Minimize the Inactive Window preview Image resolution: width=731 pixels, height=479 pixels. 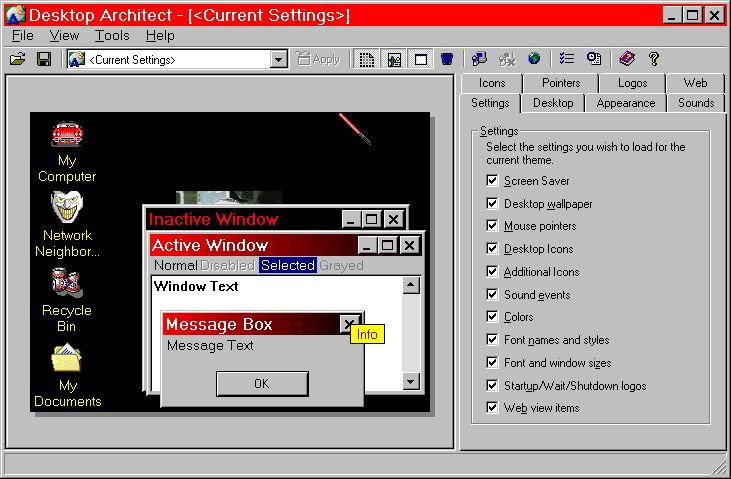point(351,219)
